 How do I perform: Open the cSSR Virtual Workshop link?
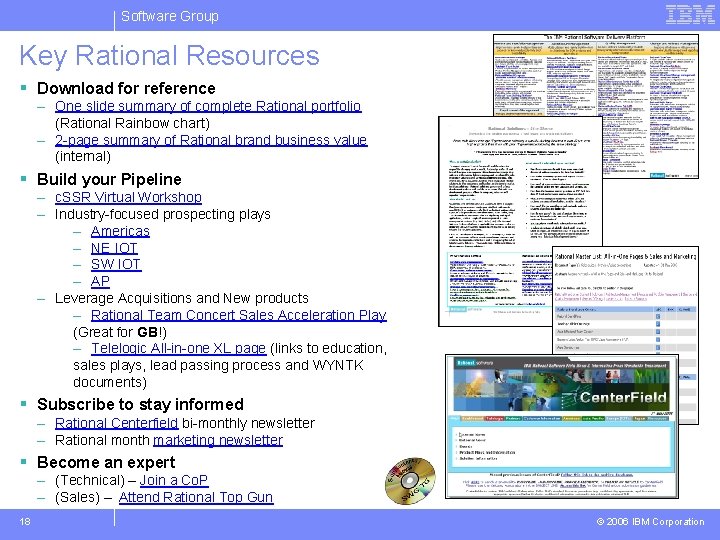[x=128, y=197]
